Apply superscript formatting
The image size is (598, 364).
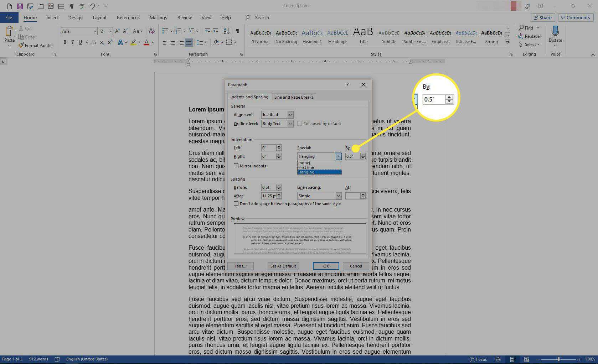click(x=110, y=42)
